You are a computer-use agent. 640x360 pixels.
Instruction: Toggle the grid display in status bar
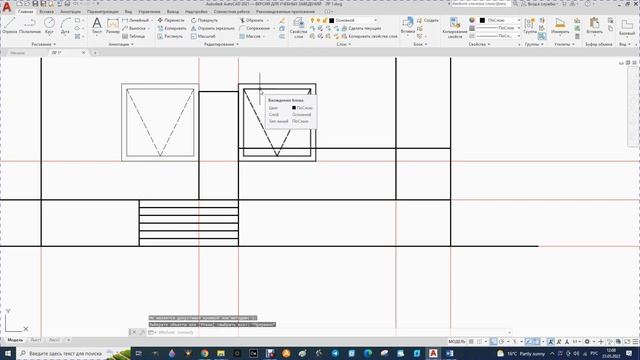[x=471, y=342]
